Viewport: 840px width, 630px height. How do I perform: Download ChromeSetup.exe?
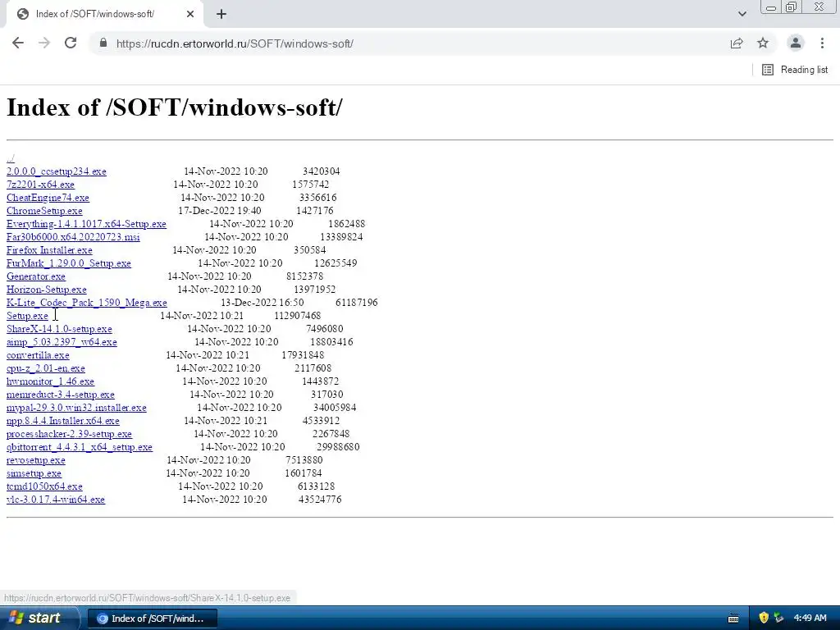point(44,211)
